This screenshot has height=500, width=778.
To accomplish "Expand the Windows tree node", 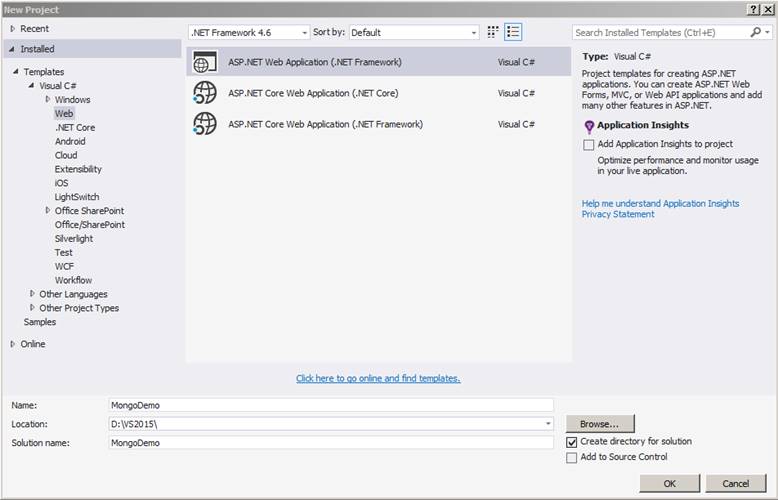I will click(48, 99).
